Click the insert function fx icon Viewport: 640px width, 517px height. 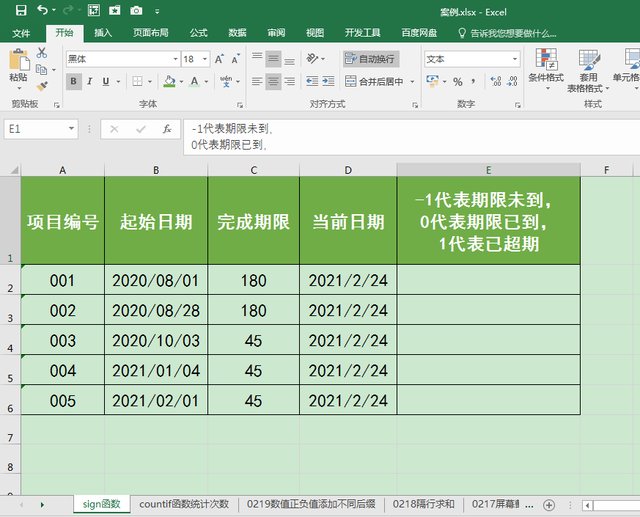coord(167,129)
